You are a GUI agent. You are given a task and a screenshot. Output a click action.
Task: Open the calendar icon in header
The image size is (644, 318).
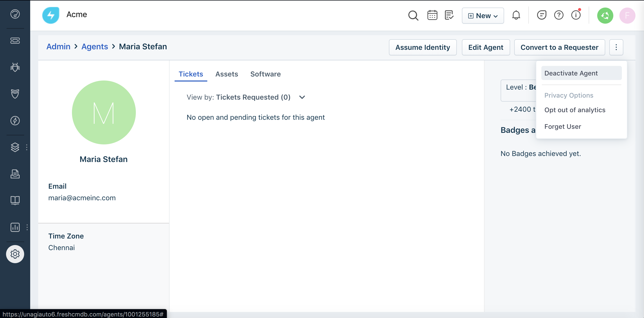tap(432, 15)
